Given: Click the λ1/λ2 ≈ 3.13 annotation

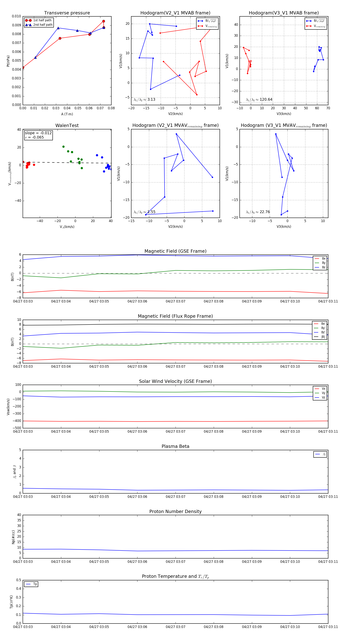Looking at the screenshot, I should [144, 100].
